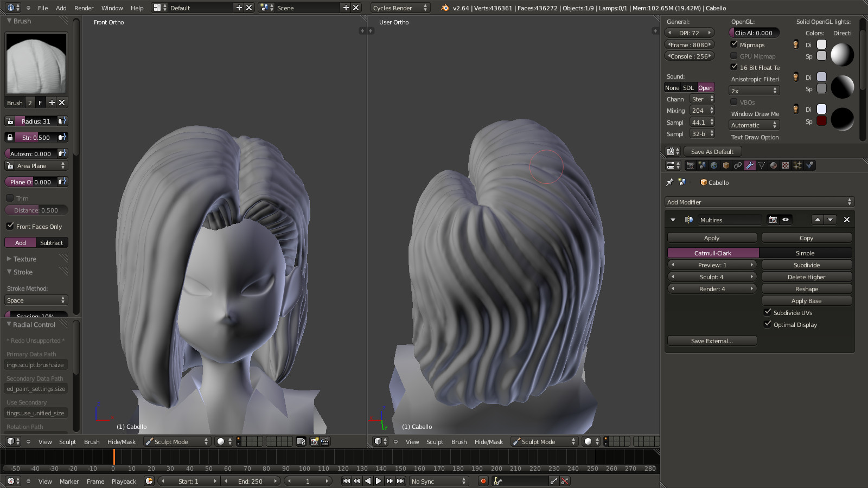Open the Add Modifier dropdown
This screenshot has width=868, height=488.
coord(759,202)
